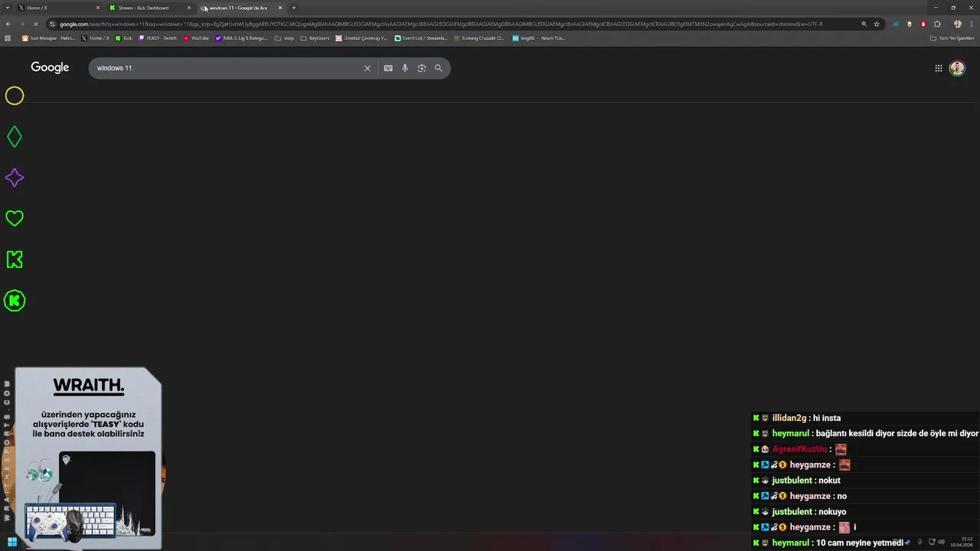Click justbulent's nokuyo chat message
The height and width of the screenshot is (551, 980).
point(799,511)
